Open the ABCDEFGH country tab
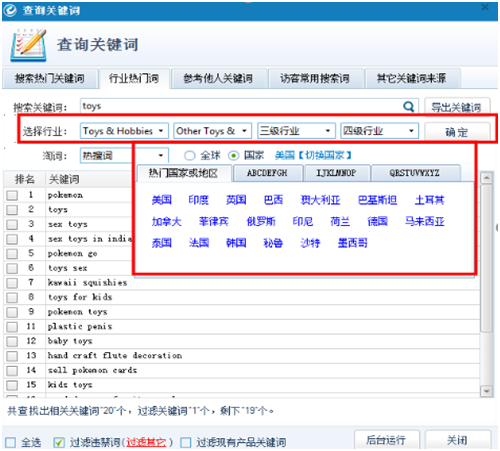Screen dimensions: 500x451 click(x=267, y=173)
